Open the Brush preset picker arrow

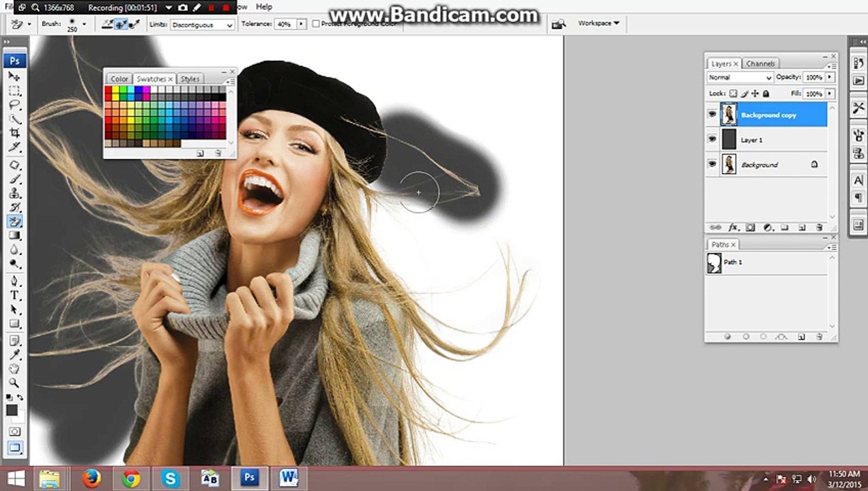85,24
